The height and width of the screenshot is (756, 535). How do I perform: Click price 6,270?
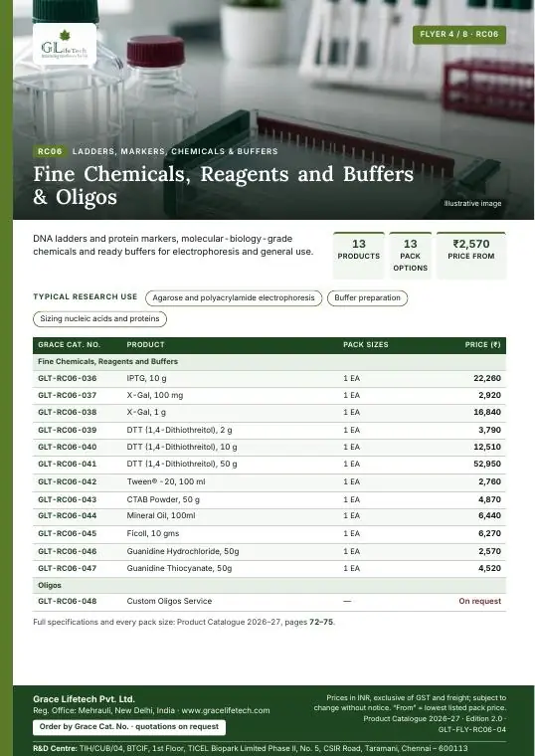[489, 534]
